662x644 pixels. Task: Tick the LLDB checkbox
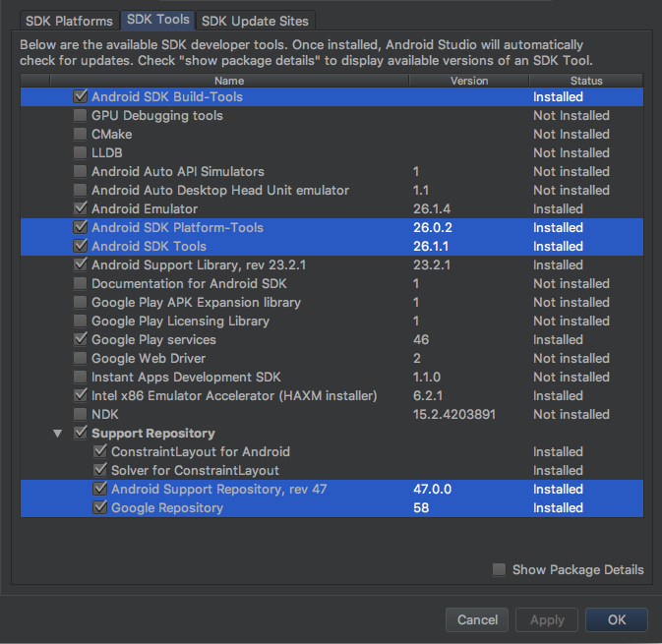(x=80, y=153)
